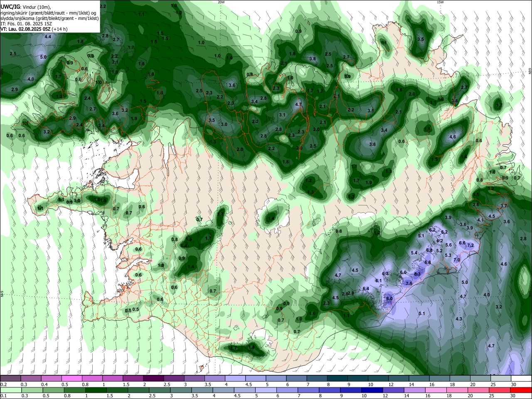Click the 4.4 precipitation value
532x399 pixels.
click(48, 37)
